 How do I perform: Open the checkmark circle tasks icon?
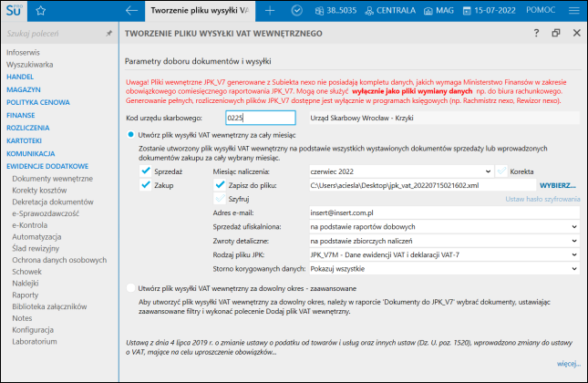click(x=296, y=11)
